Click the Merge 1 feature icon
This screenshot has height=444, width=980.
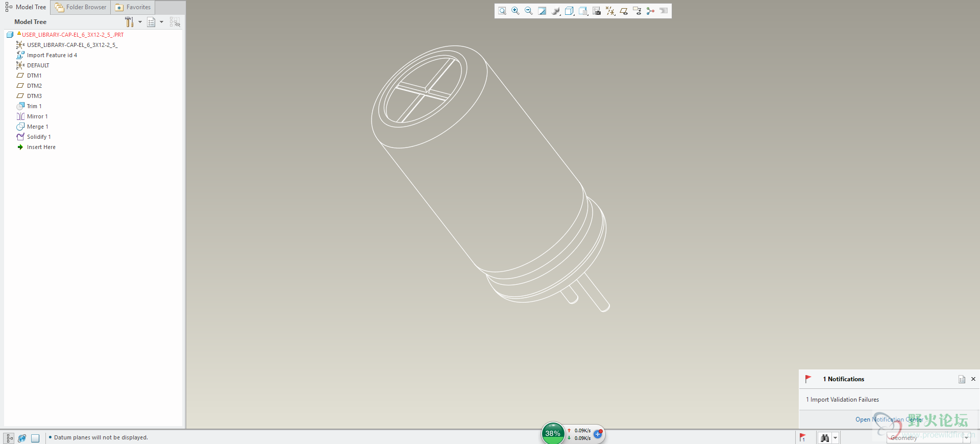click(x=20, y=127)
